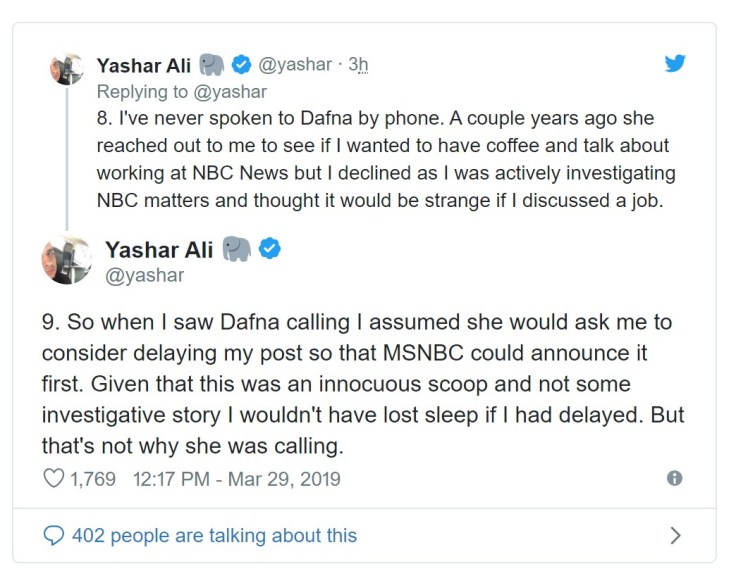Click the elephant emoji next to the large name
Image resolution: width=736 pixels, height=583 pixels.
237,248
